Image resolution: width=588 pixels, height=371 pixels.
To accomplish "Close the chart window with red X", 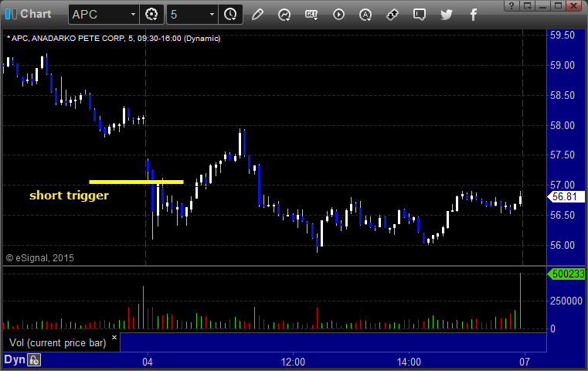I will pyautogui.click(x=574, y=5).
